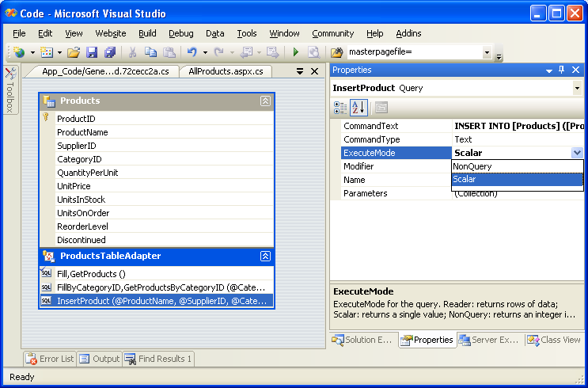Switch Properties to Categorized view
Image resolution: width=588 pixels, height=388 pixels.
tap(340, 108)
